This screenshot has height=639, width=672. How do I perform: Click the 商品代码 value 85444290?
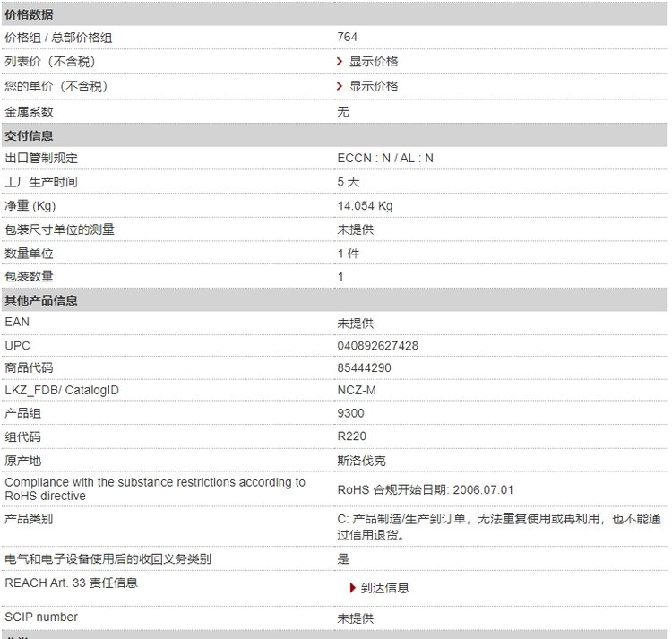(364, 368)
